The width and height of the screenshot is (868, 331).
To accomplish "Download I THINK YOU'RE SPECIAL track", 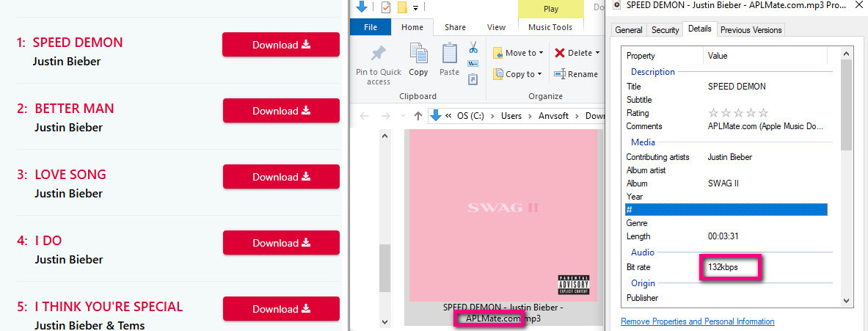I will [281, 309].
